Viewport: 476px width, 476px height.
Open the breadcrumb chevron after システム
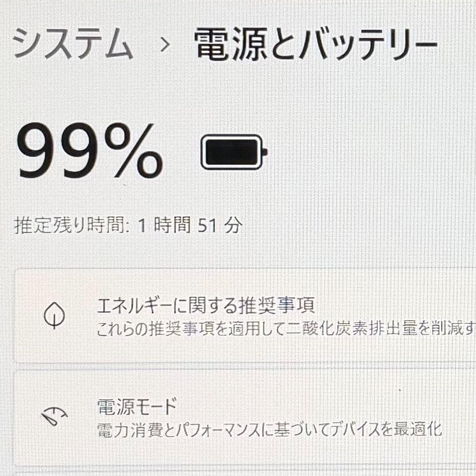[x=165, y=44]
